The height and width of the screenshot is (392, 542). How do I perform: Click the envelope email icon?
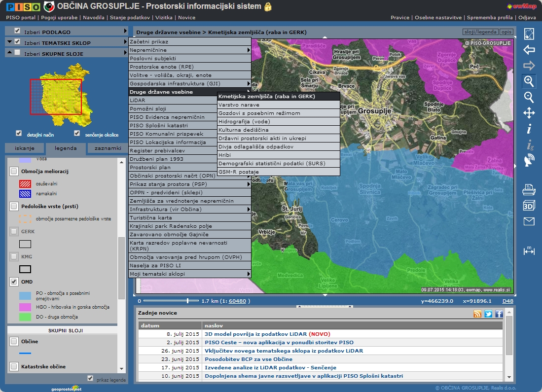(x=529, y=221)
